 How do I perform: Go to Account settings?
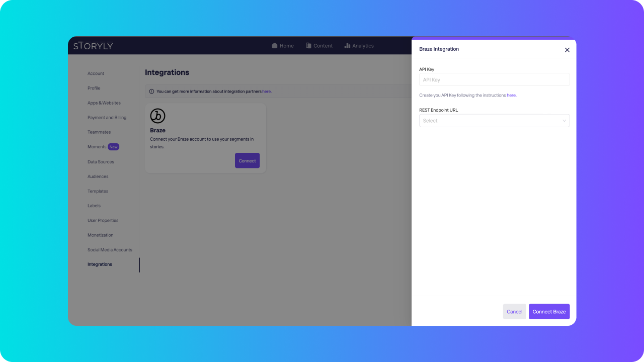[x=96, y=73]
